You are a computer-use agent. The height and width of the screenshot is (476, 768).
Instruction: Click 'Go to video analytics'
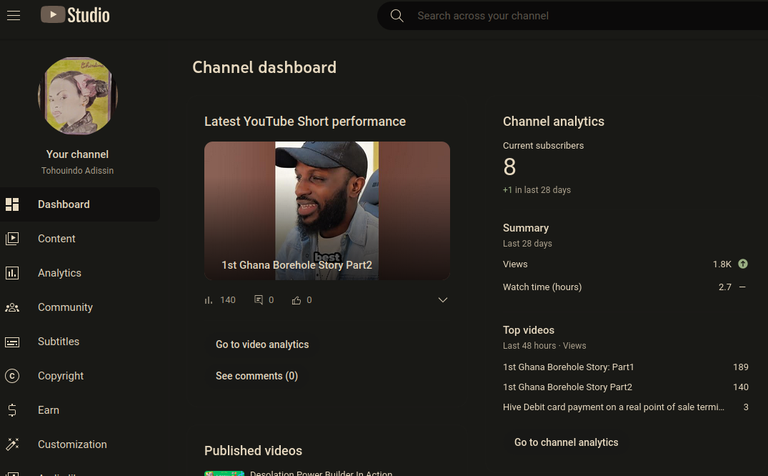point(262,344)
